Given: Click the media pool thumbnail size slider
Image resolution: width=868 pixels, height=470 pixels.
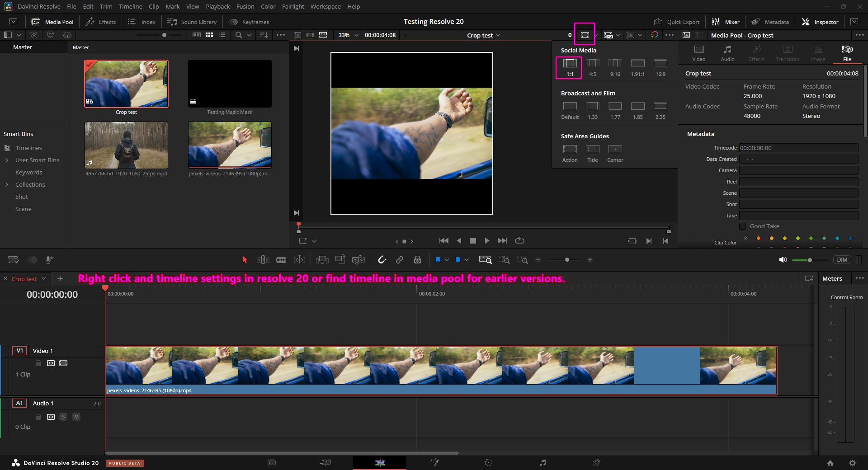Looking at the screenshot, I should (x=164, y=35).
